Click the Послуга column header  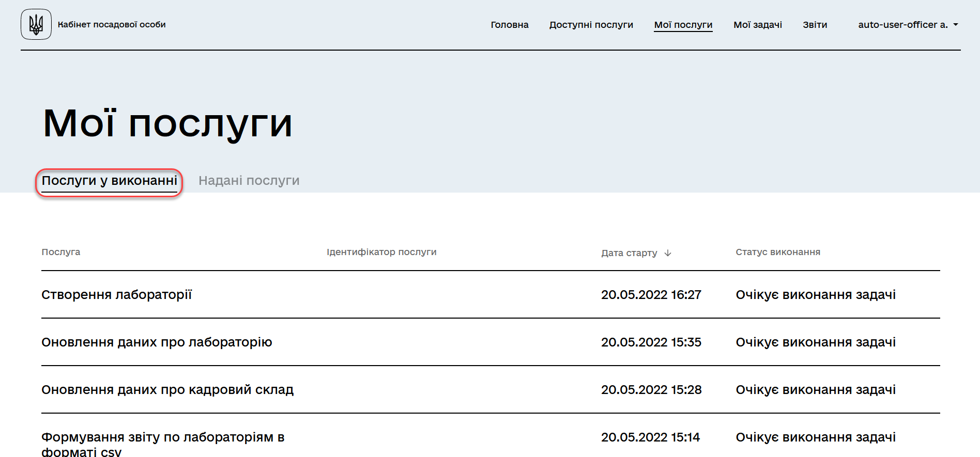(x=61, y=252)
